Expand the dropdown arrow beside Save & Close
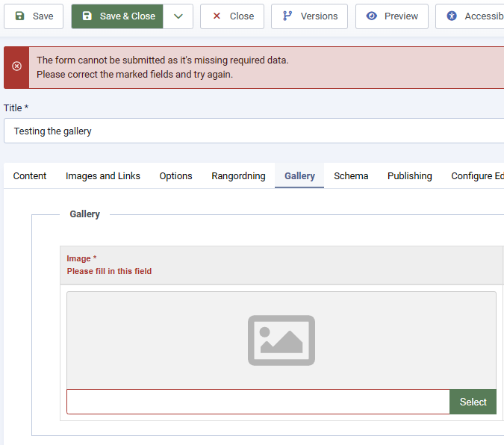This screenshot has width=504, height=445. (x=178, y=16)
